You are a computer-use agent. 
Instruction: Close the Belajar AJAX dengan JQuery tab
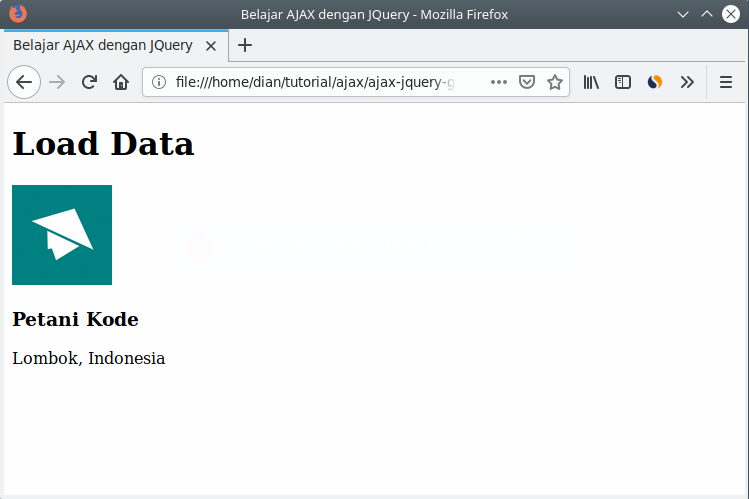pos(211,46)
